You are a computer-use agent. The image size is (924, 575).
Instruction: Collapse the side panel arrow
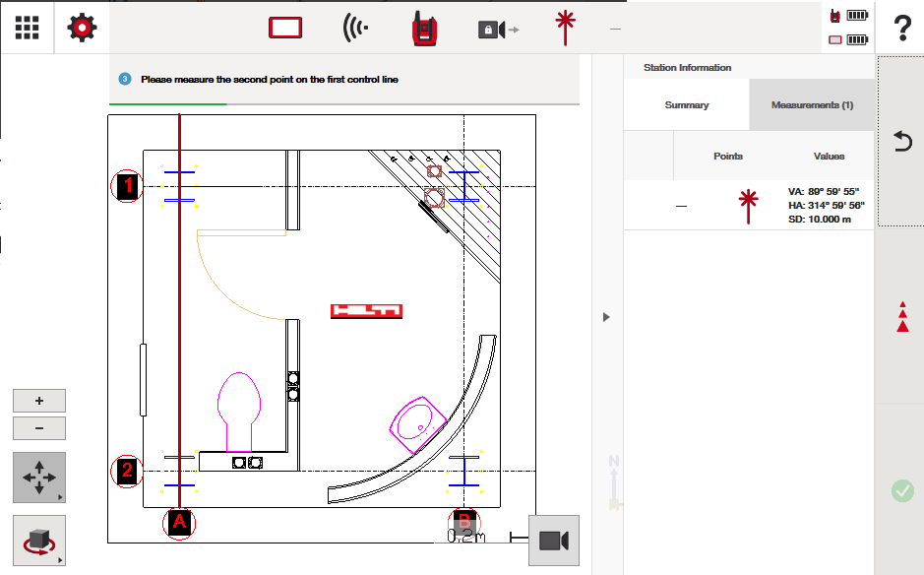coord(606,317)
